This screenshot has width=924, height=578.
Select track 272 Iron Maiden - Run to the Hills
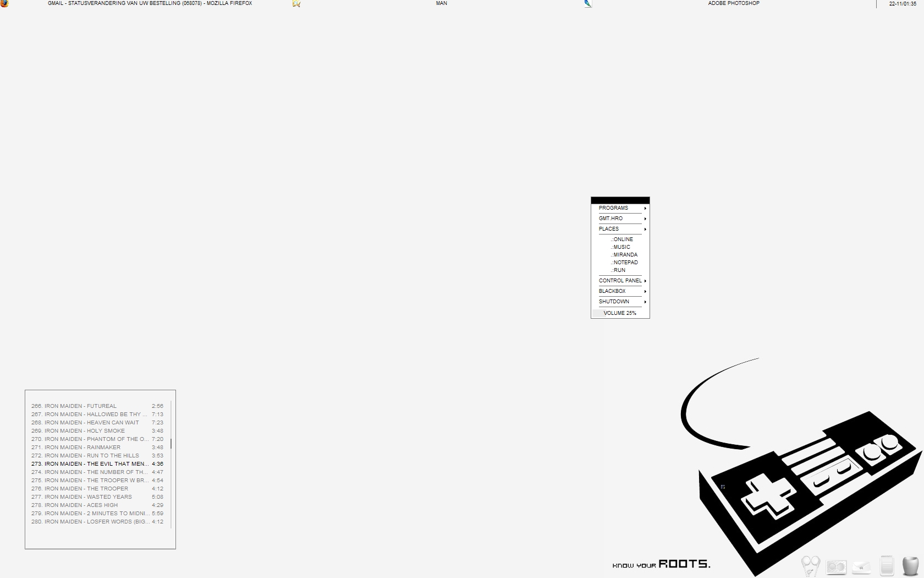tap(97, 456)
